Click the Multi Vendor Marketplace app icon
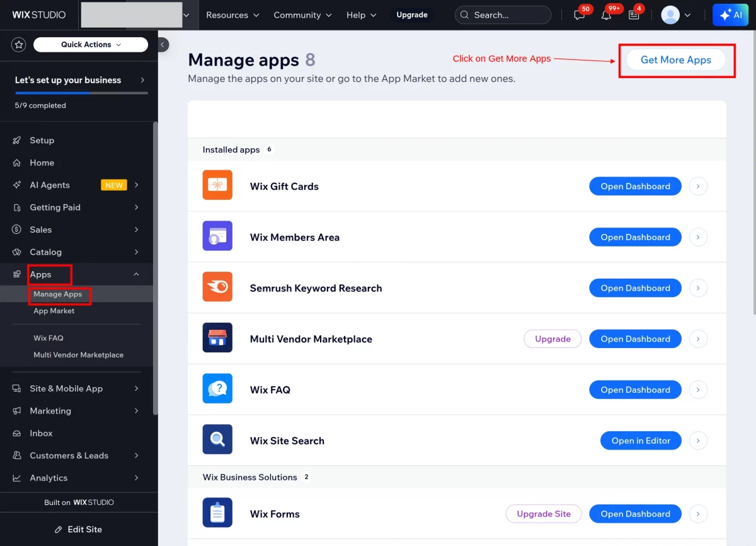 click(x=217, y=338)
